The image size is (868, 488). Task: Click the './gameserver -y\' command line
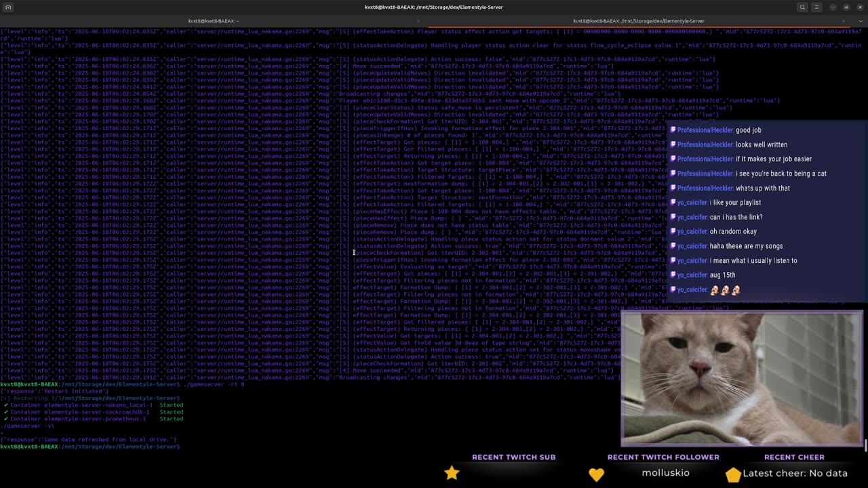click(x=27, y=426)
